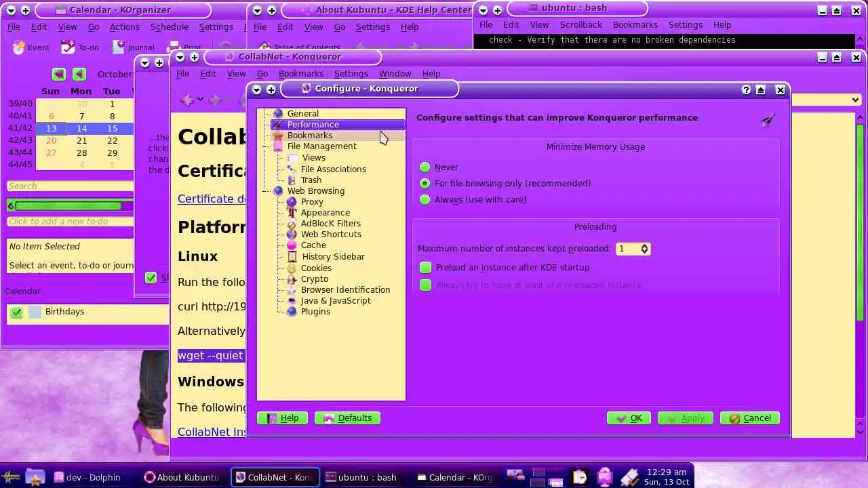Click the Birthdays calendar color swatch
This screenshot has width=868, height=488.
click(35, 312)
